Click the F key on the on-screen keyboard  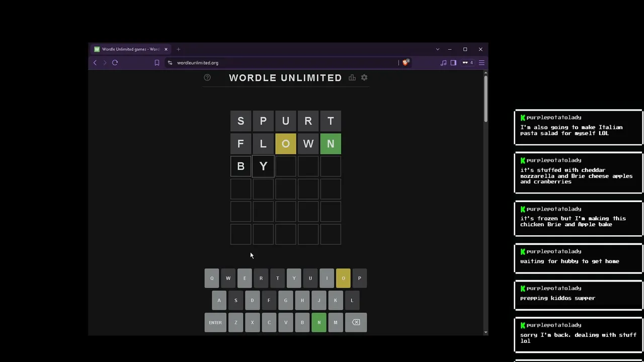269,300
